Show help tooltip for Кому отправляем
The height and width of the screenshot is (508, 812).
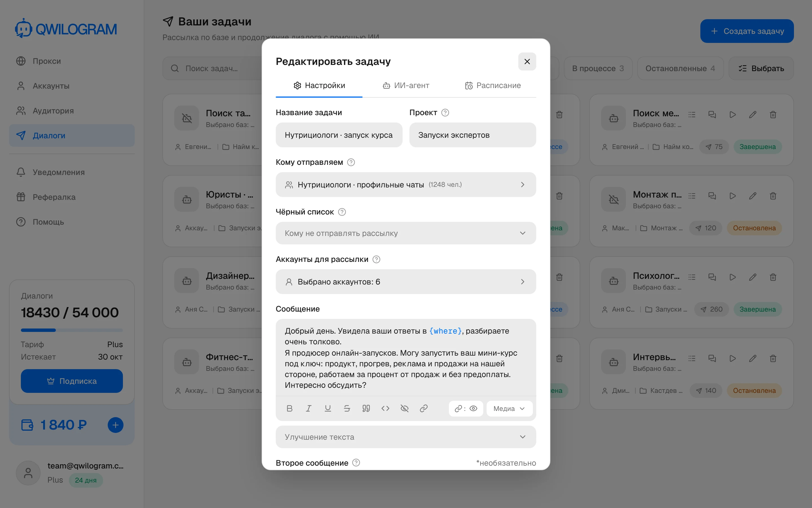pos(351,162)
